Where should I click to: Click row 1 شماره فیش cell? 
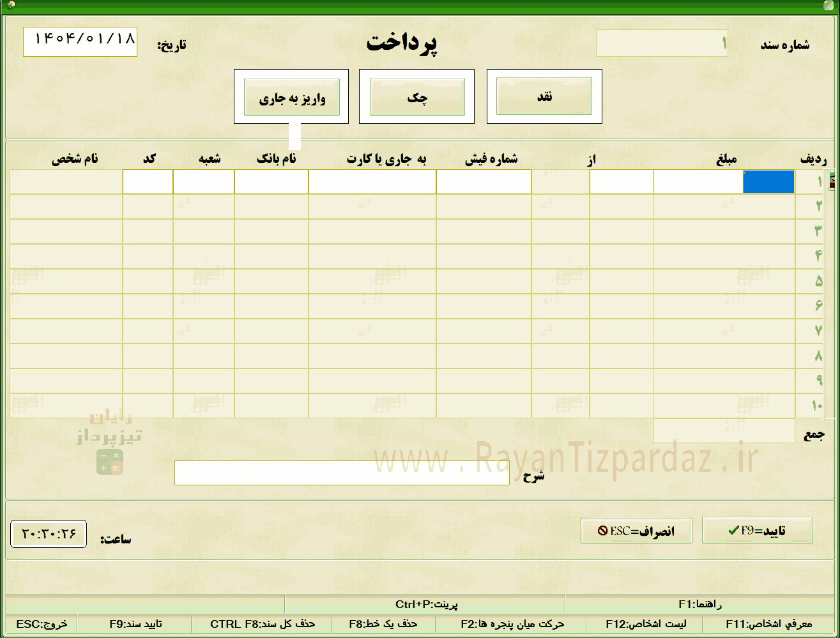pos(484,181)
